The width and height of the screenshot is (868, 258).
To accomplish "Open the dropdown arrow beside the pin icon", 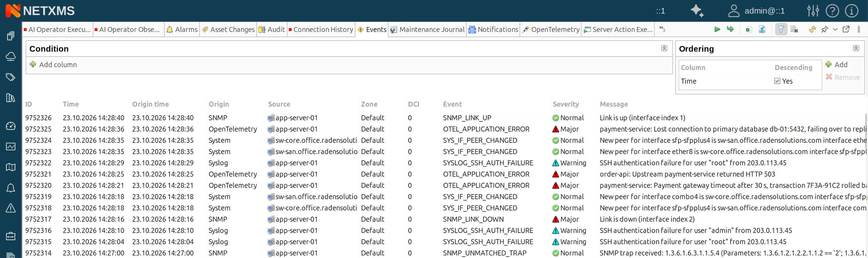I will tap(835, 29).
